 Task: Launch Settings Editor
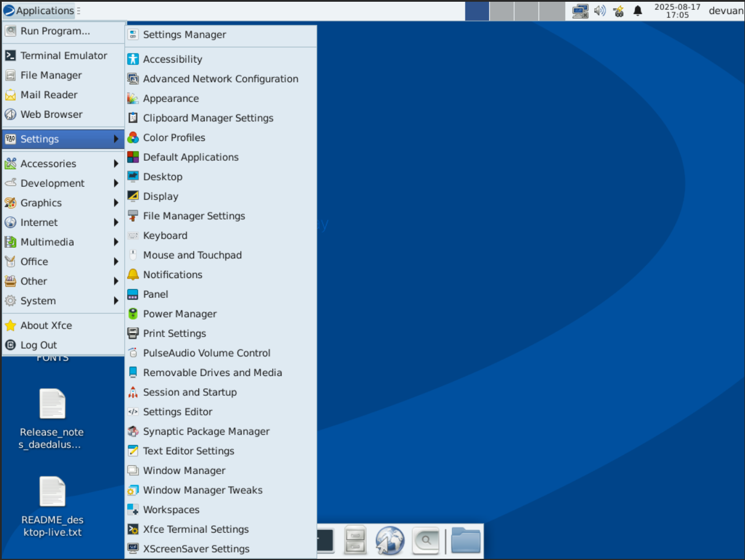(x=221, y=412)
